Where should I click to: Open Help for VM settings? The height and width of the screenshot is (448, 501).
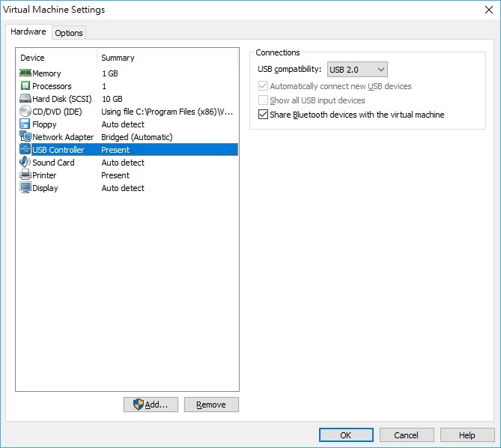(x=467, y=435)
